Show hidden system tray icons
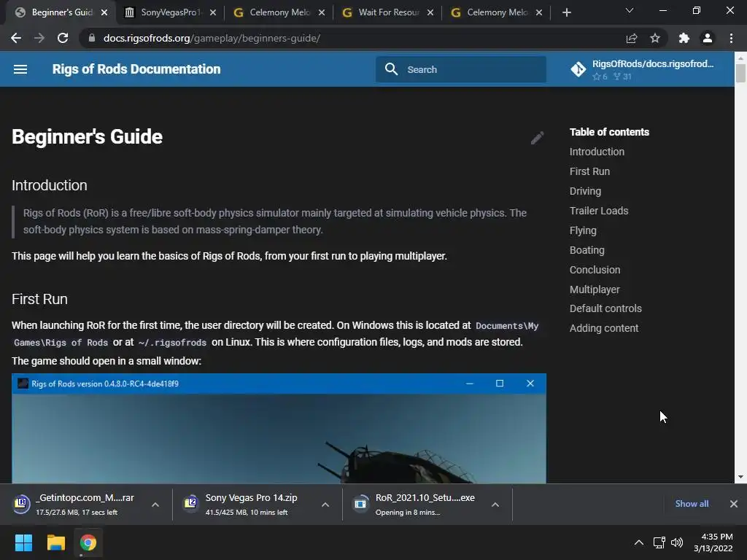747x560 pixels. 639,542
